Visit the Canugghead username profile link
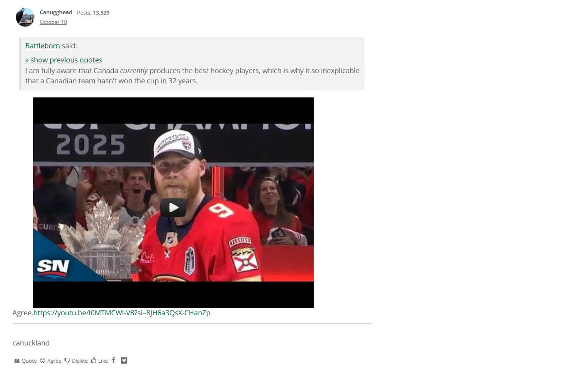 [56, 12]
